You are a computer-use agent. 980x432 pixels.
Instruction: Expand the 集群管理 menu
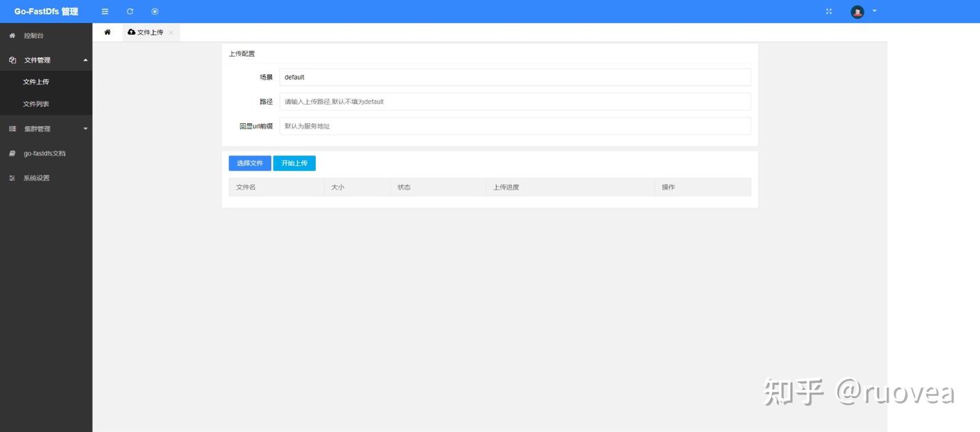coord(46,129)
